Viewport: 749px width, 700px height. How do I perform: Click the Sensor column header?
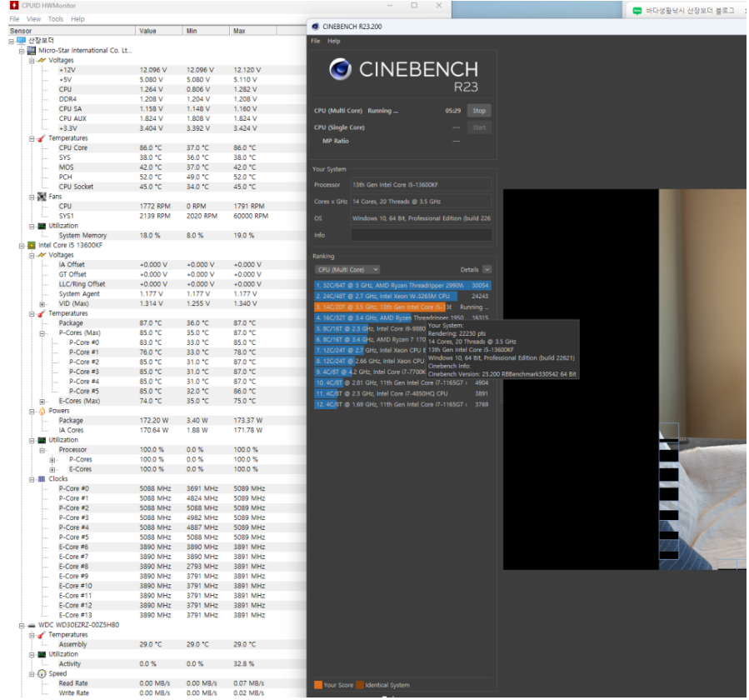72,31
